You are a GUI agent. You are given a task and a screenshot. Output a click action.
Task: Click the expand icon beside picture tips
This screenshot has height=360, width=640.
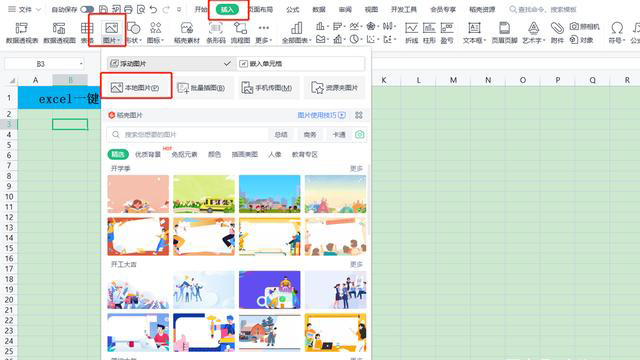(359, 115)
